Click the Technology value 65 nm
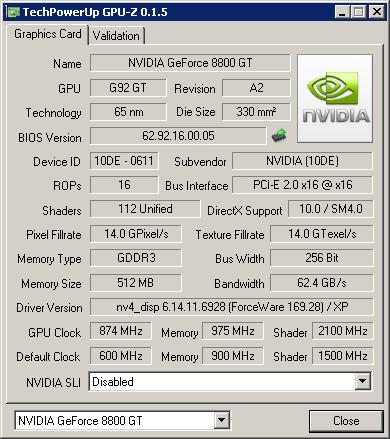This screenshot has height=439, width=390. pyautogui.click(x=128, y=112)
